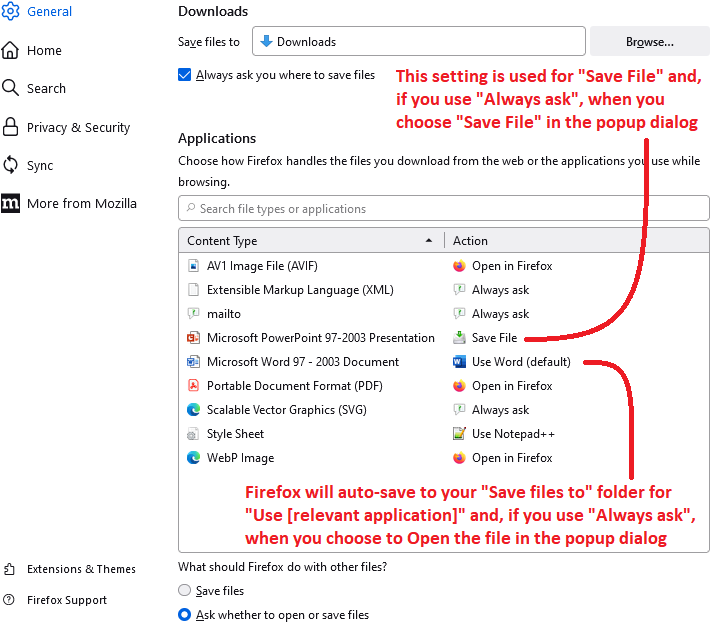Click the SVG Edge icon in list
The image size is (712, 625).
[x=193, y=410]
